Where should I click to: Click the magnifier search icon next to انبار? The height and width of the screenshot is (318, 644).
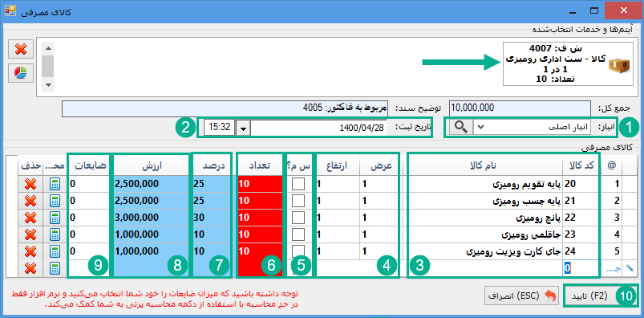pyautogui.click(x=461, y=127)
